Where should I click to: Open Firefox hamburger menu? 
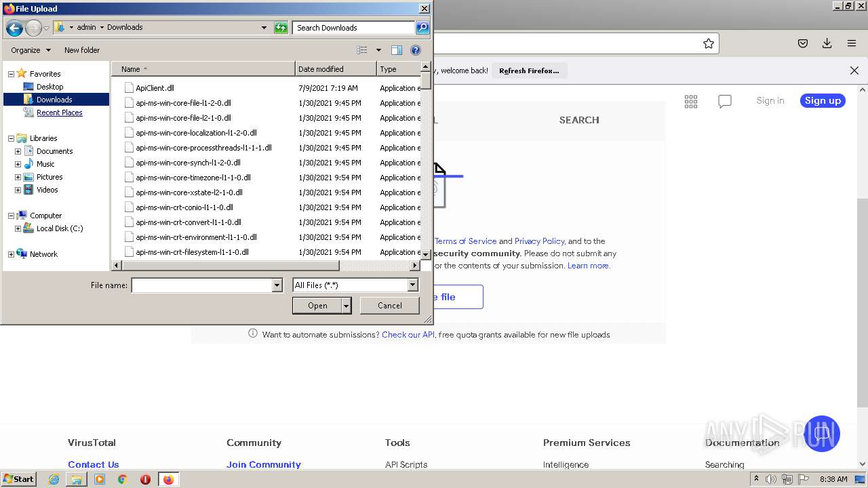[x=852, y=43]
